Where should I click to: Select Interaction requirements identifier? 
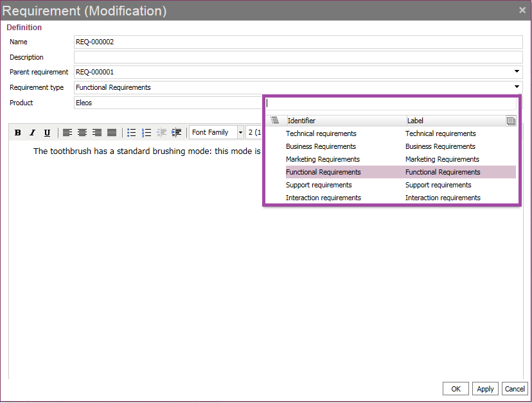coord(323,198)
